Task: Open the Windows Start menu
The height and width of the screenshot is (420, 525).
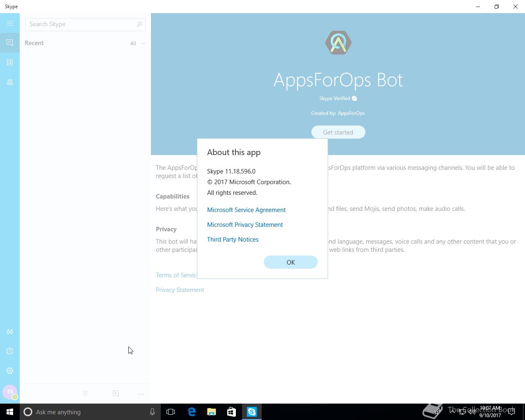Action: click(10, 412)
